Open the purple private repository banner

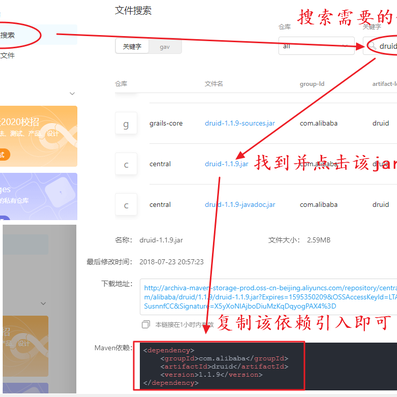(x=38, y=196)
